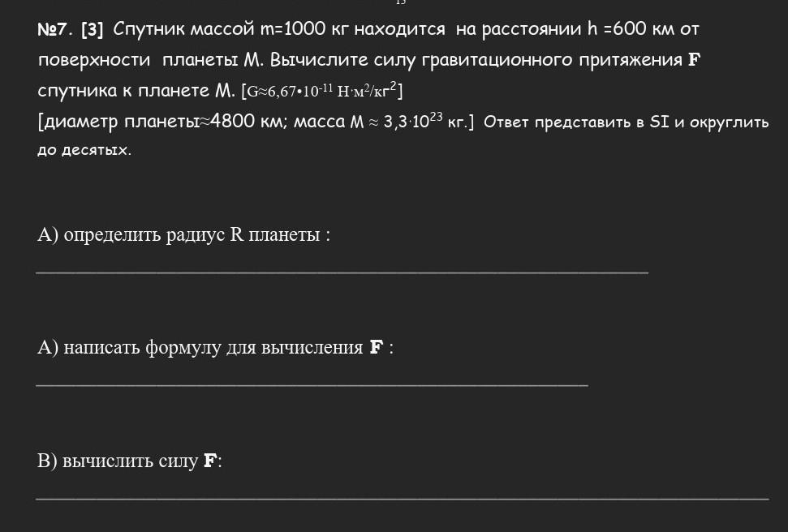This screenshot has width=788, height=532.
Task: Click the 'Ответ представить в SI' instruction
Action: point(576,122)
